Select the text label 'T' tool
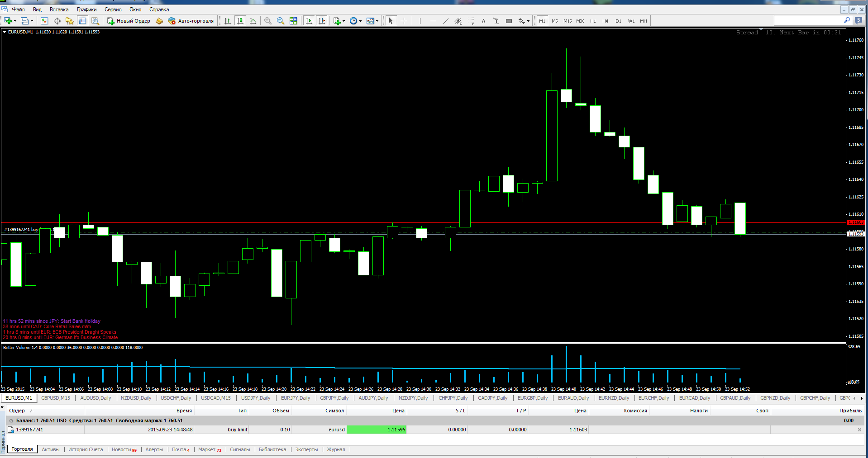The image size is (868, 458). tap(496, 21)
